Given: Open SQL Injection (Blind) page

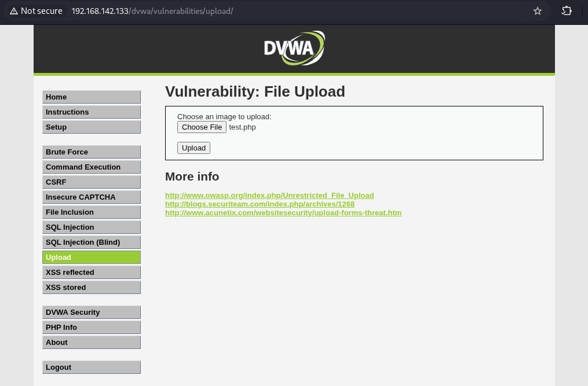Looking at the screenshot, I should point(92,242).
